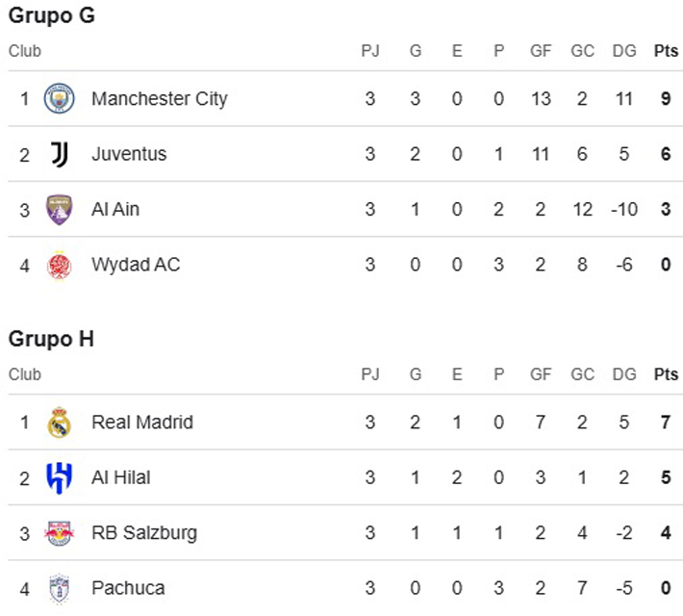Open the Manchester City team link
Viewport: 683px width, 616px height.
pos(159,99)
